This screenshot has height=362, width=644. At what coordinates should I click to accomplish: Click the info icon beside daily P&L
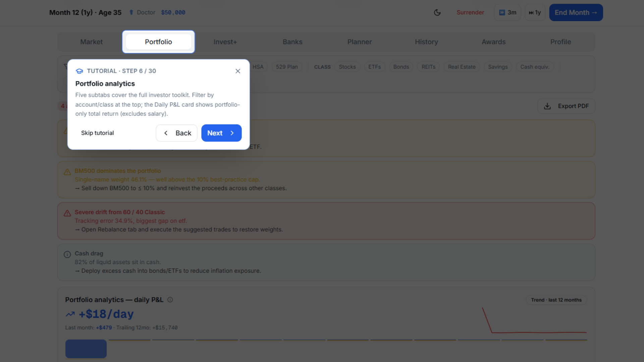point(170,300)
